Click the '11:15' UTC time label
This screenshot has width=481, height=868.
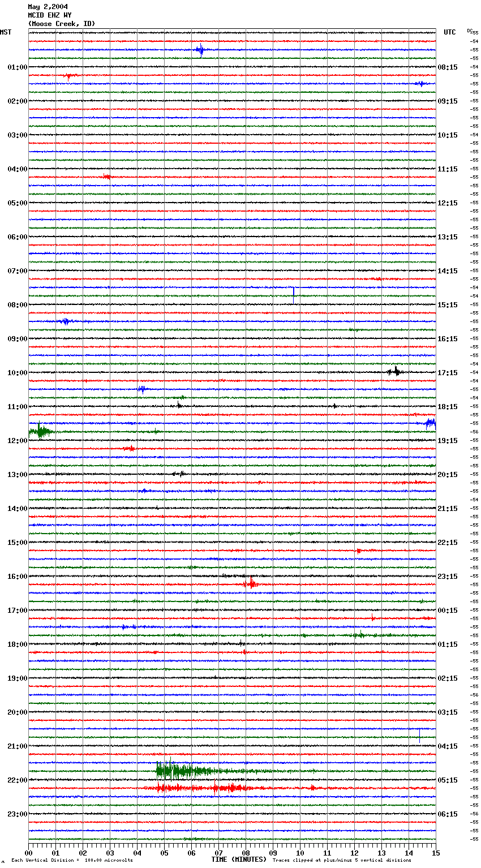pos(448,169)
